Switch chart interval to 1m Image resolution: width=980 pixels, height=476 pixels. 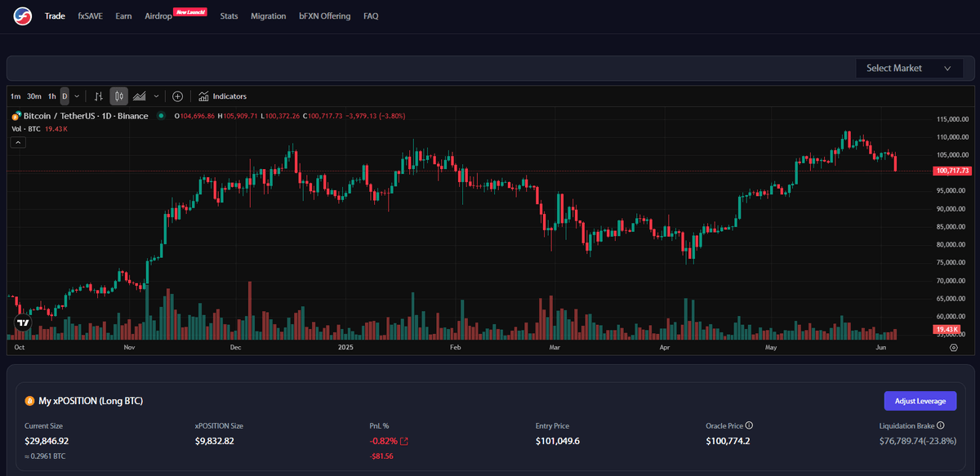(x=16, y=96)
